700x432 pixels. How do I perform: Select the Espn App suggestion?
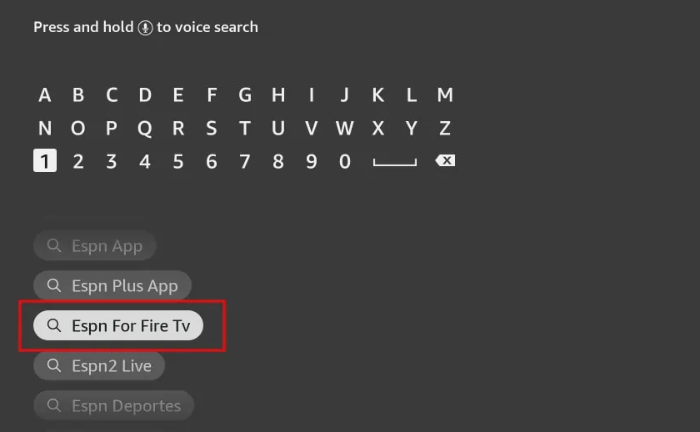click(x=95, y=245)
